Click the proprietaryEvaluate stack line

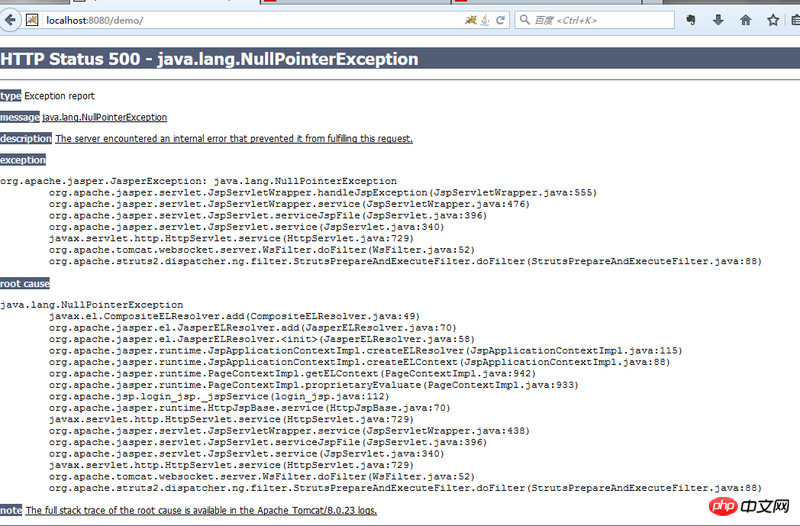point(314,385)
